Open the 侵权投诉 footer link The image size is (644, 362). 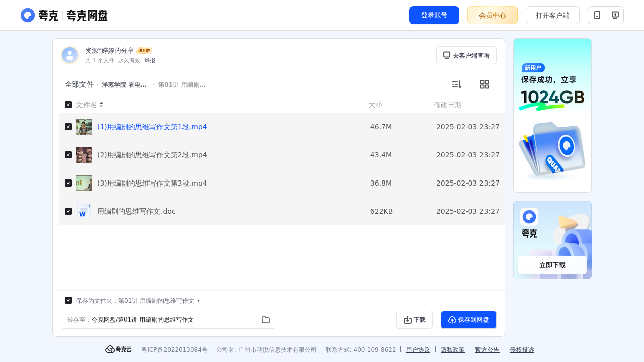click(x=522, y=350)
